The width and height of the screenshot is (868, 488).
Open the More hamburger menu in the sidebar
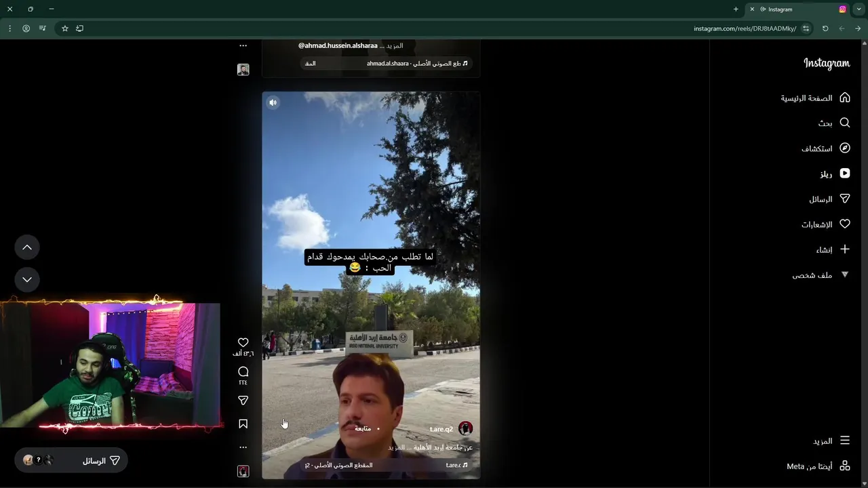click(831, 441)
